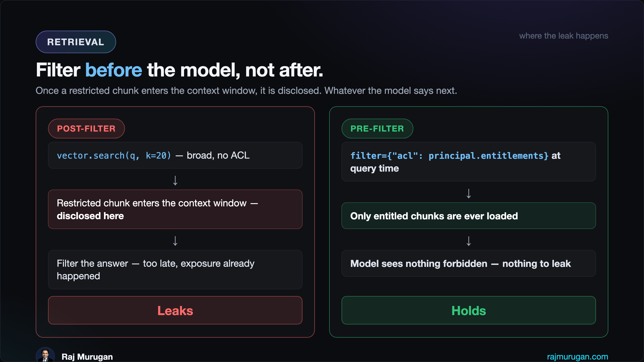This screenshot has width=644, height=362.
Task: Open the rajmurugan.com link
Action: pos(577,357)
